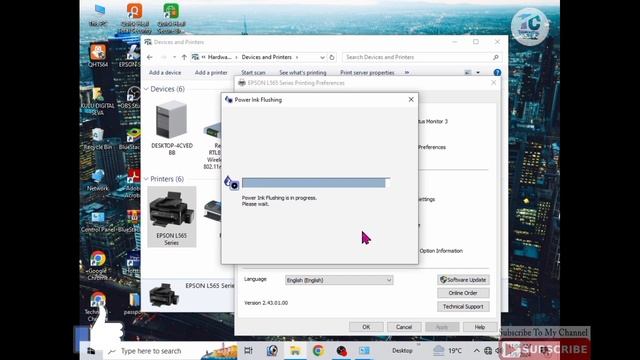Viewport: 640px width, 360px height.
Task: Open Task View on the taskbar
Action: (x=248, y=350)
